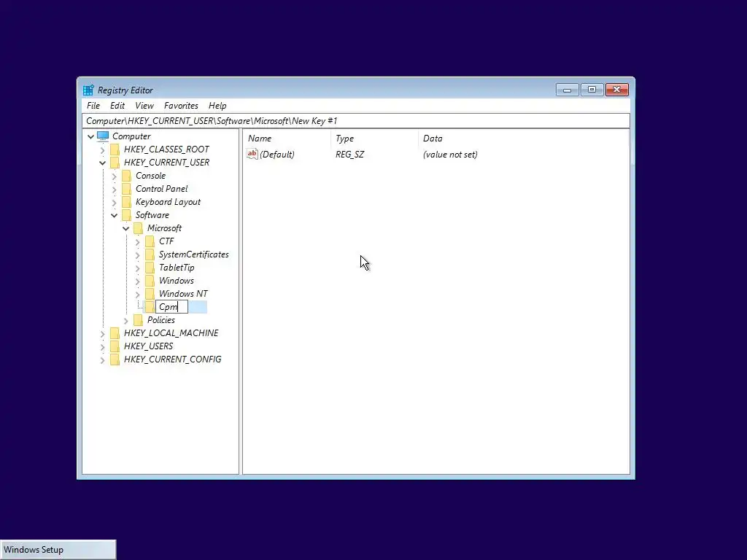Click the (value not set) data cell
Viewport: 747px width, 560px height.
pyautogui.click(x=450, y=155)
